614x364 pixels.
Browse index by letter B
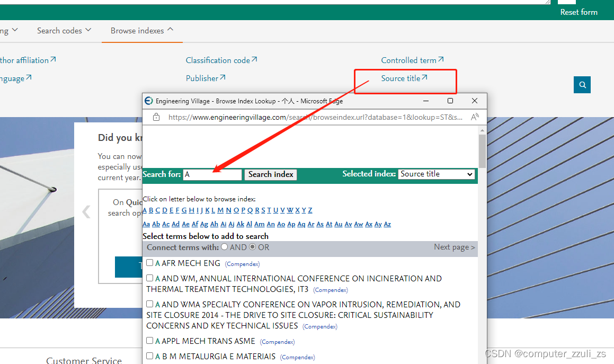[x=151, y=210]
